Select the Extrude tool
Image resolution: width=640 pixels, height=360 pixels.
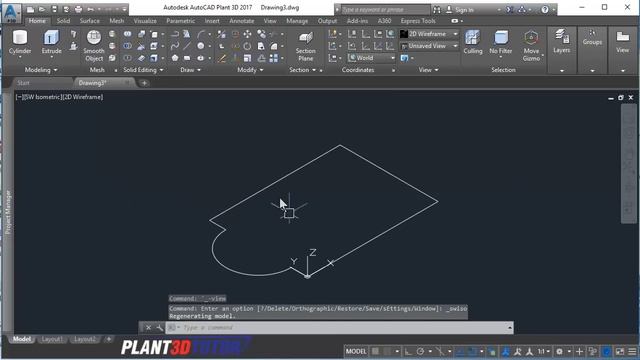click(51, 42)
